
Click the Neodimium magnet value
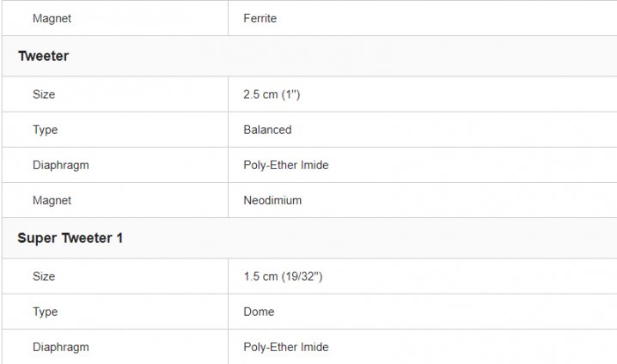point(272,200)
